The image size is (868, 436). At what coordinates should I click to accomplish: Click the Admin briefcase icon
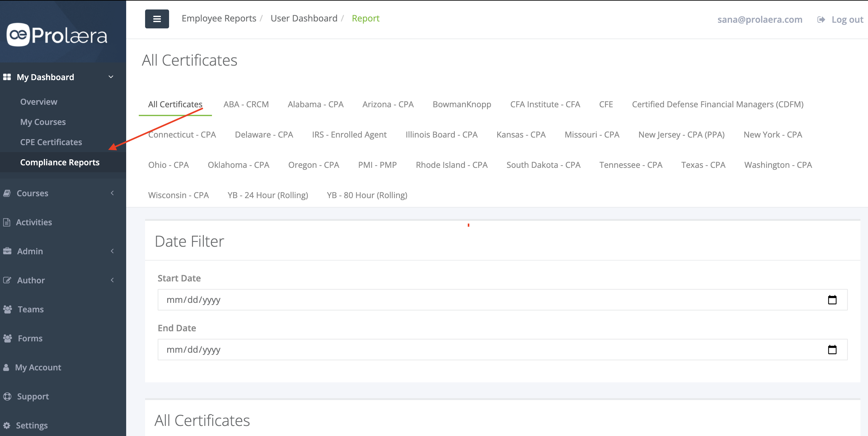tap(7, 251)
